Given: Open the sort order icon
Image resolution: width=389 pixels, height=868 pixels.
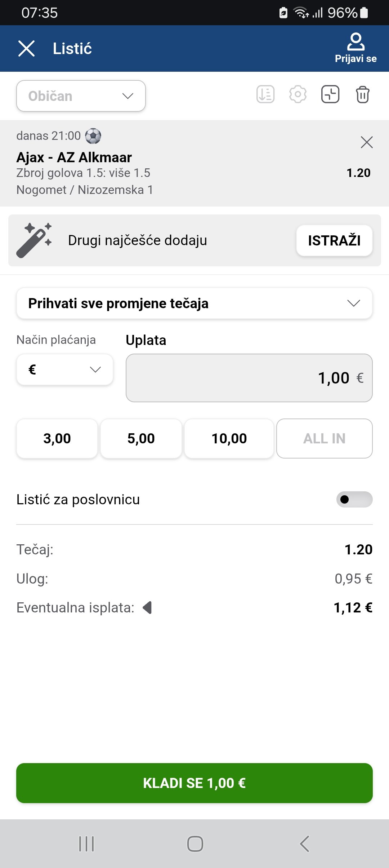Looking at the screenshot, I should [265, 94].
